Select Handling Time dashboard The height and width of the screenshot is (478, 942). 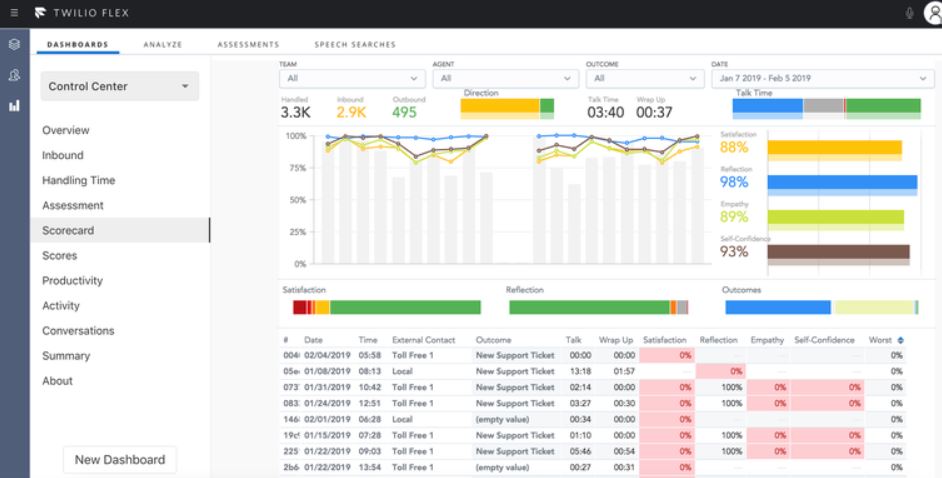click(79, 180)
